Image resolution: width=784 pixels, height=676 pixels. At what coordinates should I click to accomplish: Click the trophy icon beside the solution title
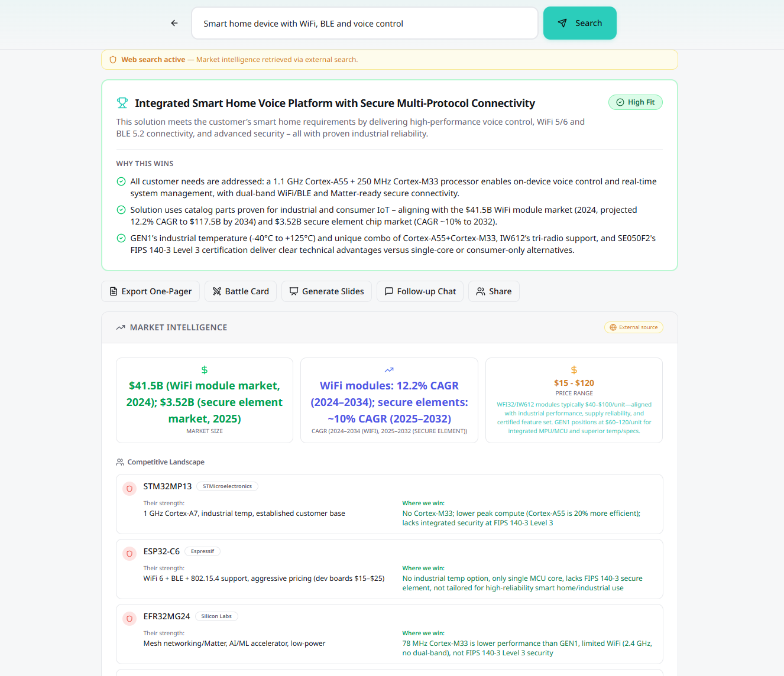tap(122, 103)
